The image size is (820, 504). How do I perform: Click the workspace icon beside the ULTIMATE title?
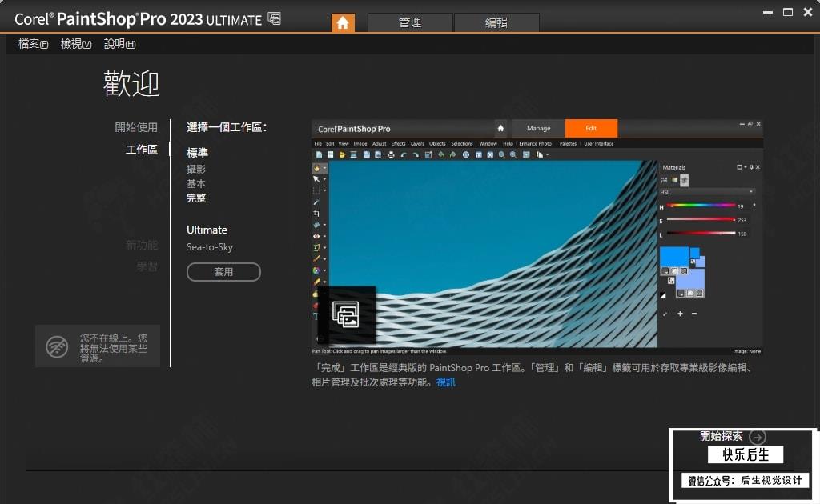275,19
